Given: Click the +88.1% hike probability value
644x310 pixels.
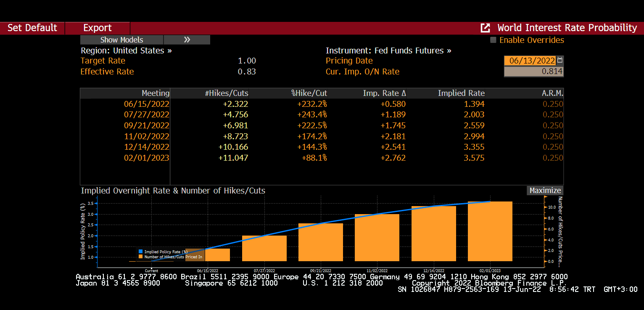Looking at the screenshot, I should click(x=314, y=158).
